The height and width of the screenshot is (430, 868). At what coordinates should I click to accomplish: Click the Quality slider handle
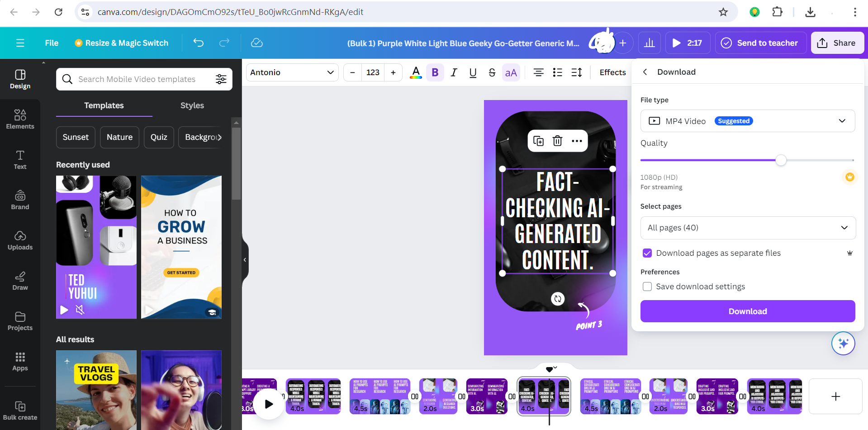pyautogui.click(x=781, y=160)
